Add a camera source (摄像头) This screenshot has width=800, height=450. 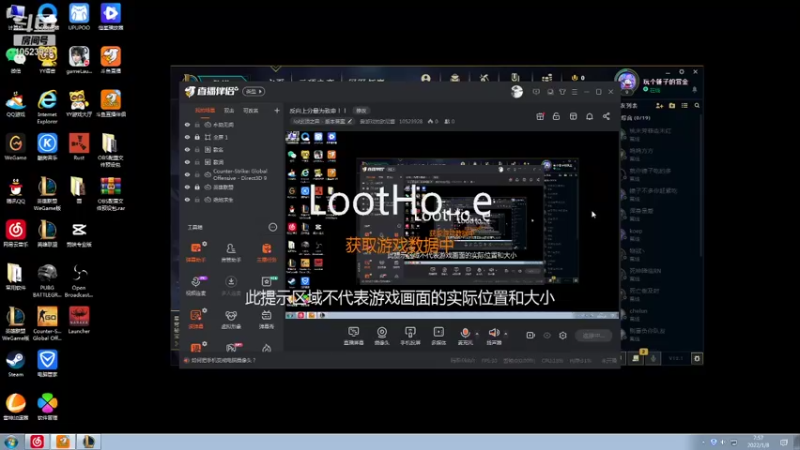point(382,335)
